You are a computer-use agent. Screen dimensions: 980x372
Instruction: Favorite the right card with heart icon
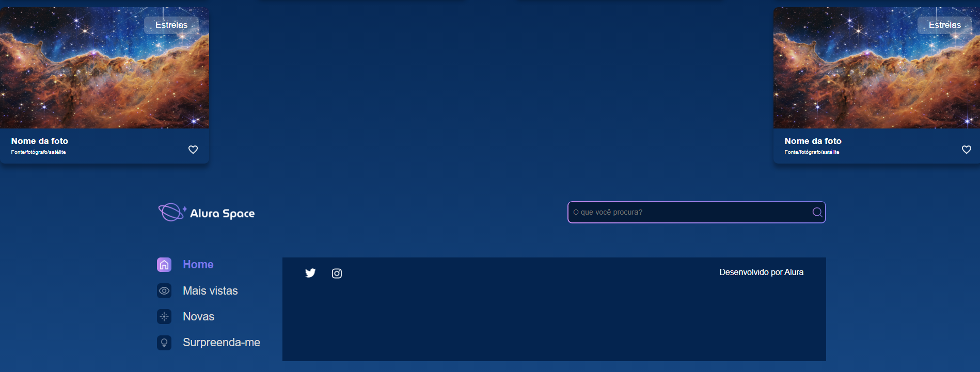967,150
